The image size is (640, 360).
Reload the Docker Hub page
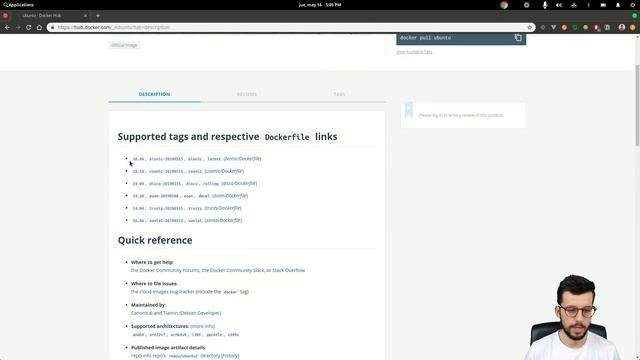29,27
